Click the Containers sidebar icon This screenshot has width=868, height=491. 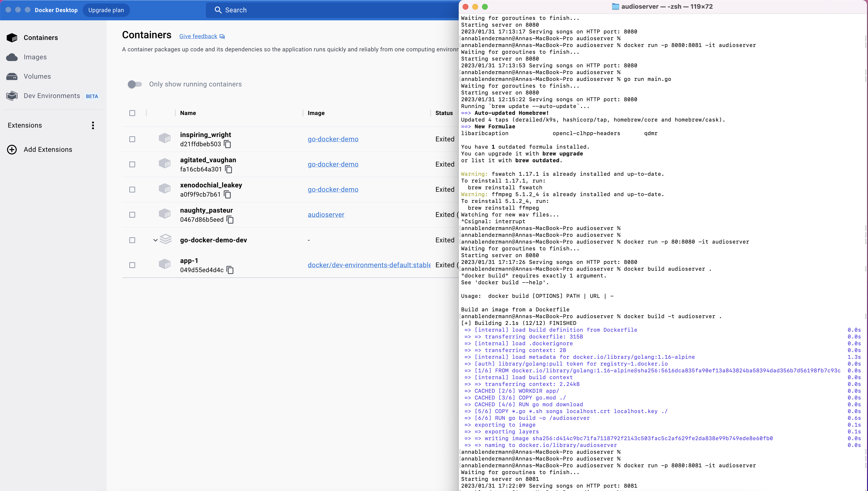12,38
